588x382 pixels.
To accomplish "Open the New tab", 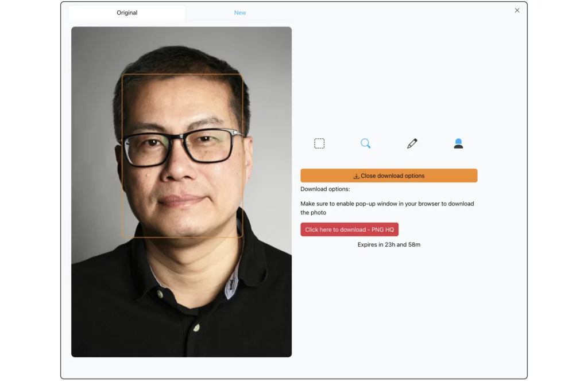I will coord(240,13).
